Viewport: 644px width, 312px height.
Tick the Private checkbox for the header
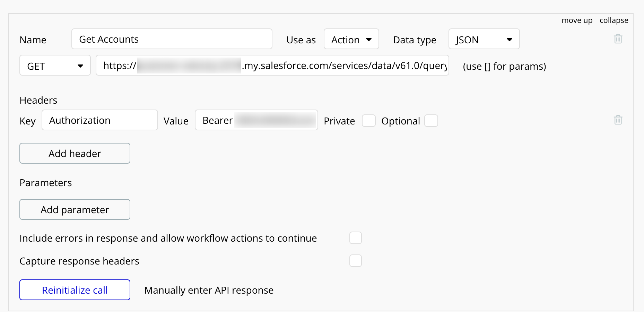pyautogui.click(x=368, y=121)
